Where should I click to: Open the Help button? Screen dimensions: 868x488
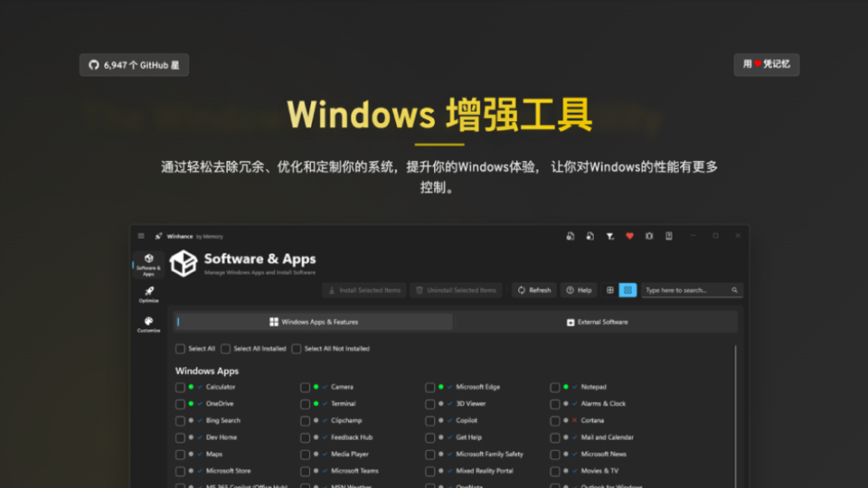pyautogui.click(x=579, y=290)
